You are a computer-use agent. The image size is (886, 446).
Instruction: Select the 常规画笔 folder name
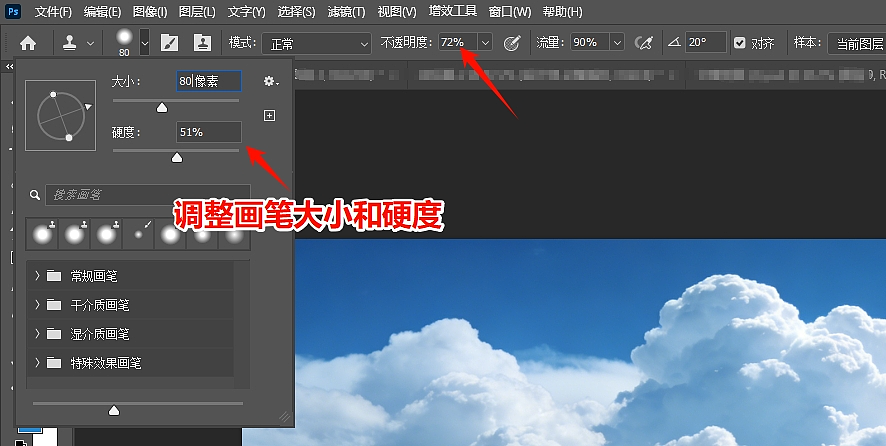point(94,276)
